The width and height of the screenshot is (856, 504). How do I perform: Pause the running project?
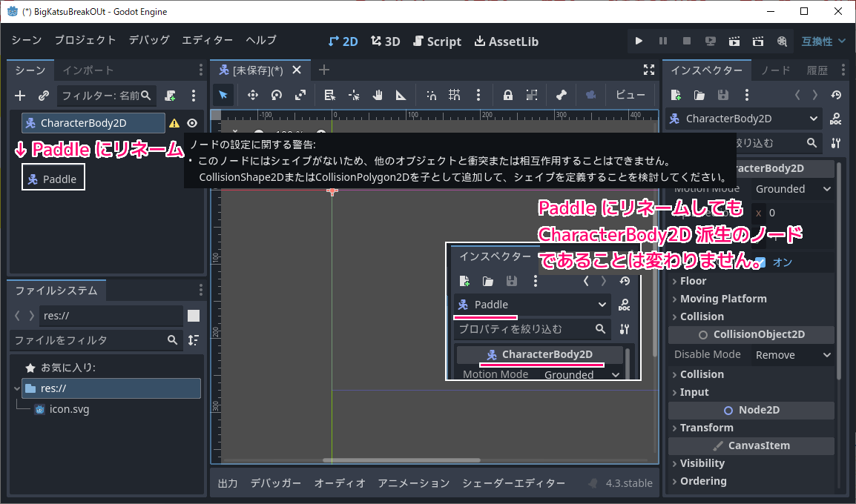point(662,41)
